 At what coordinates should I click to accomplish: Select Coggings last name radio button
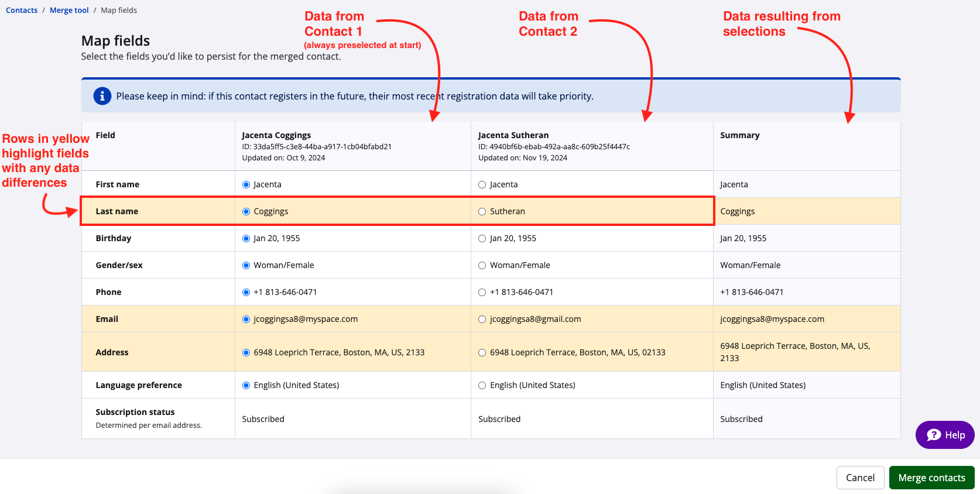tap(246, 211)
